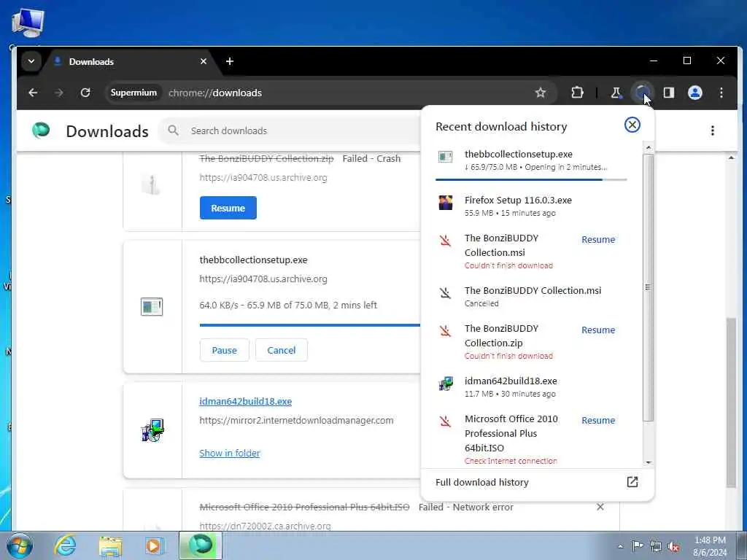Image resolution: width=747 pixels, height=560 pixels.
Task: Click idman642build18.exe icon in popup
Action: 446,384
